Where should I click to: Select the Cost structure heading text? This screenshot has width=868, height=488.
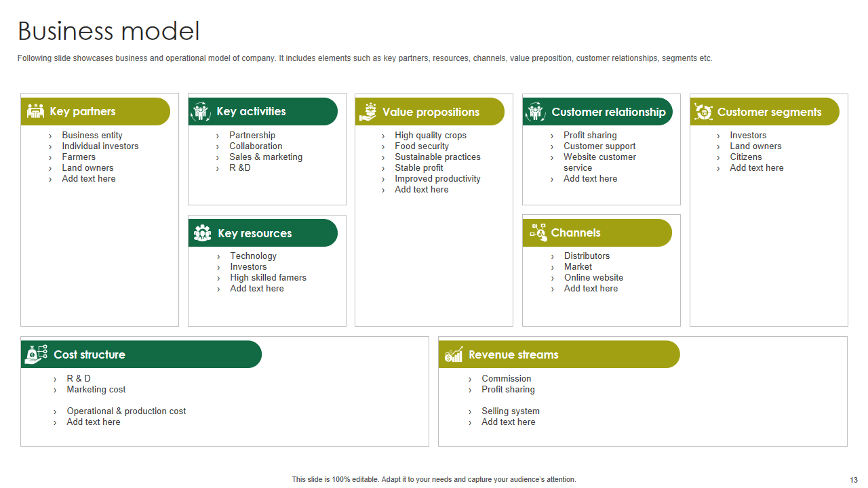point(90,354)
